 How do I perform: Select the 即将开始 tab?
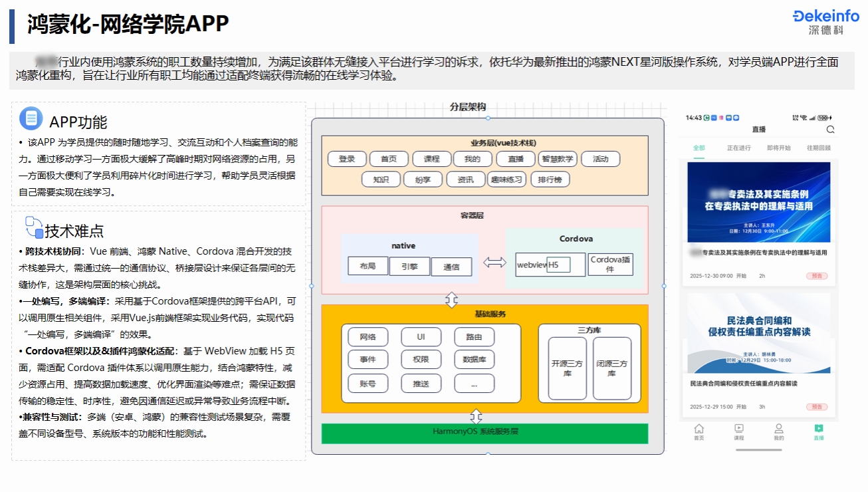[779, 148]
